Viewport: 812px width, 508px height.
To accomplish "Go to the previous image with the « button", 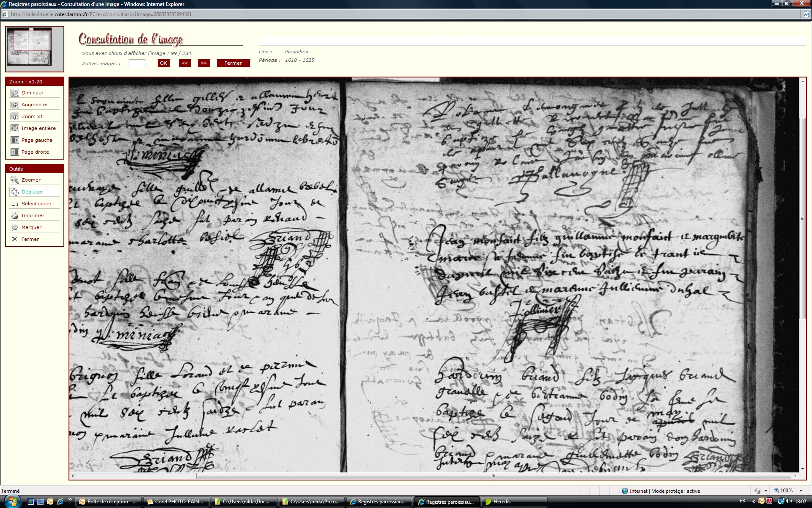I will pyautogui.click(x=185, y=63).
